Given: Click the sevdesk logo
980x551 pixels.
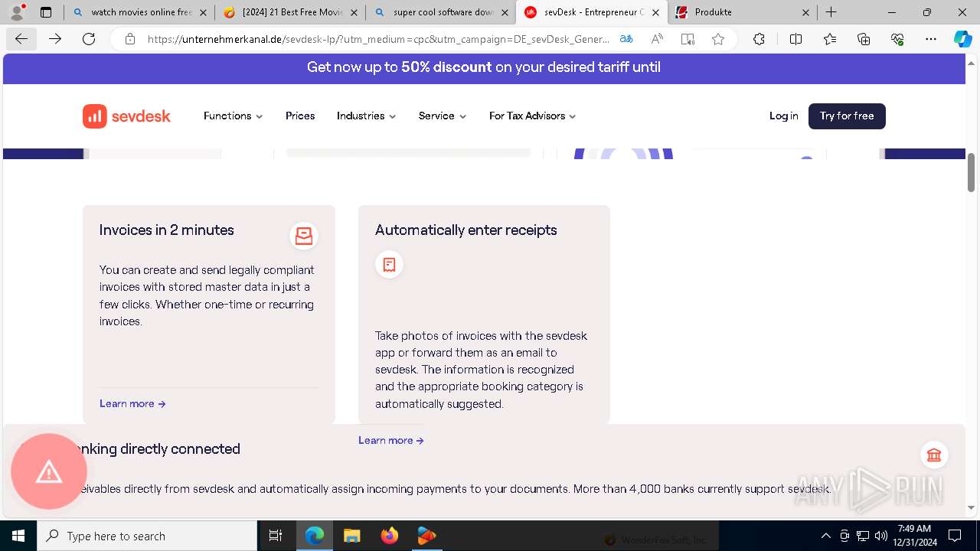Looking at the screenshot, I should point(126,116).
